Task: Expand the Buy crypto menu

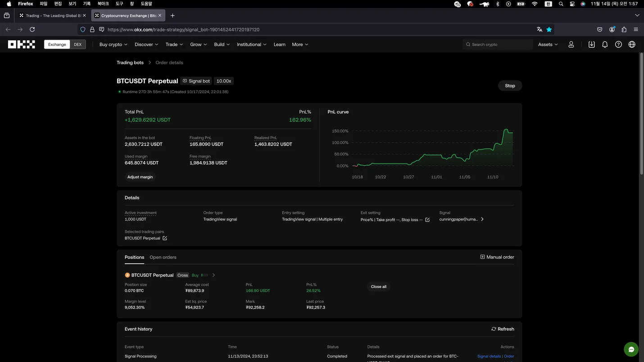Action: point(113,45)
